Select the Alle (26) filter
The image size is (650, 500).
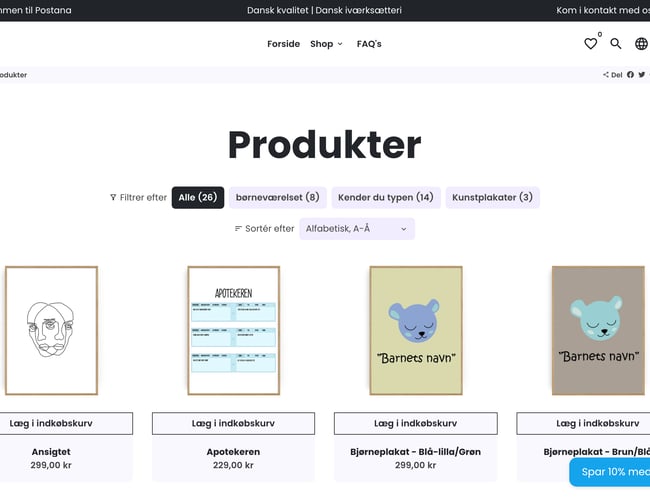pos(198,197)
